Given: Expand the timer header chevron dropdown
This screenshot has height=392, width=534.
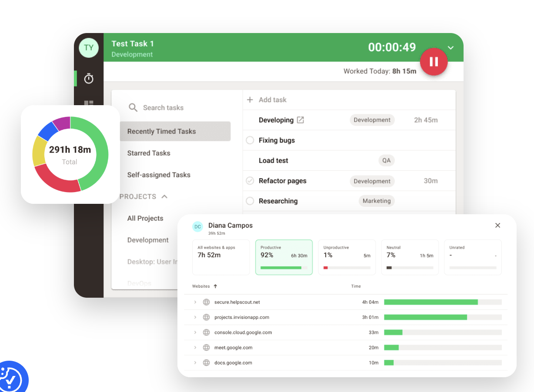Looking at the screenshot, I should tap(451, 47).
